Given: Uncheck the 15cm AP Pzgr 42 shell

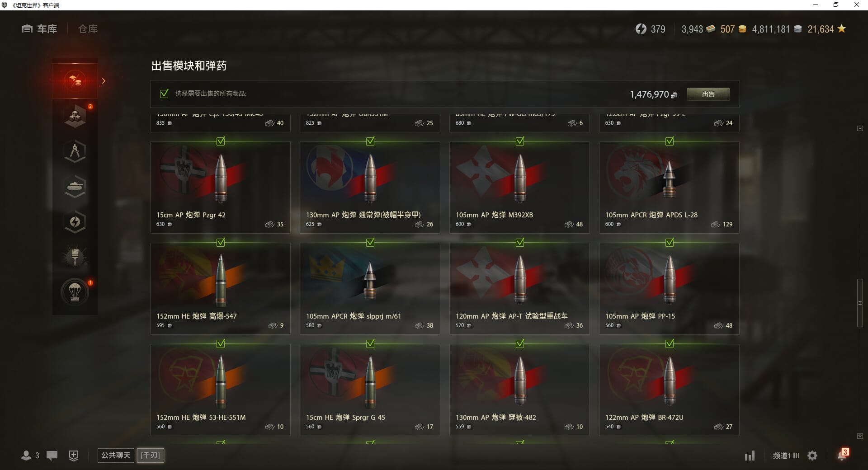Looking at the screenshot, I should click(x=221, y=141).
